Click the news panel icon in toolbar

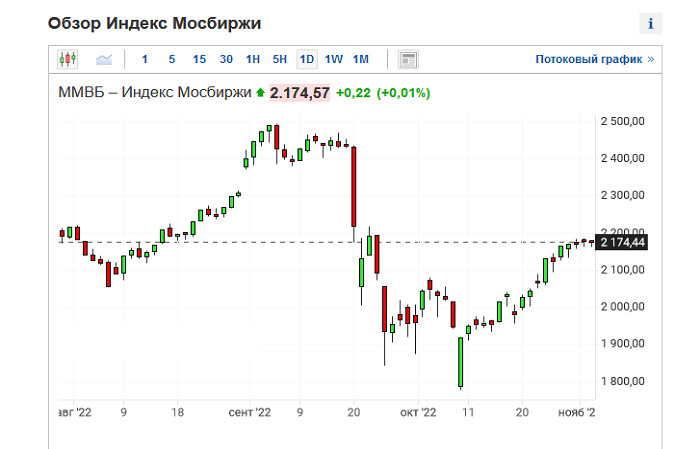407,59
